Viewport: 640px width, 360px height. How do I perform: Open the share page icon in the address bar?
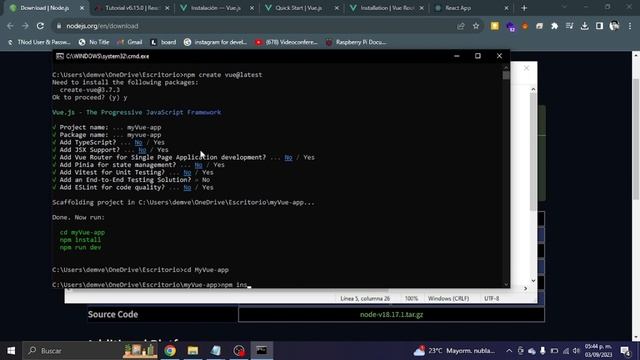461,26
